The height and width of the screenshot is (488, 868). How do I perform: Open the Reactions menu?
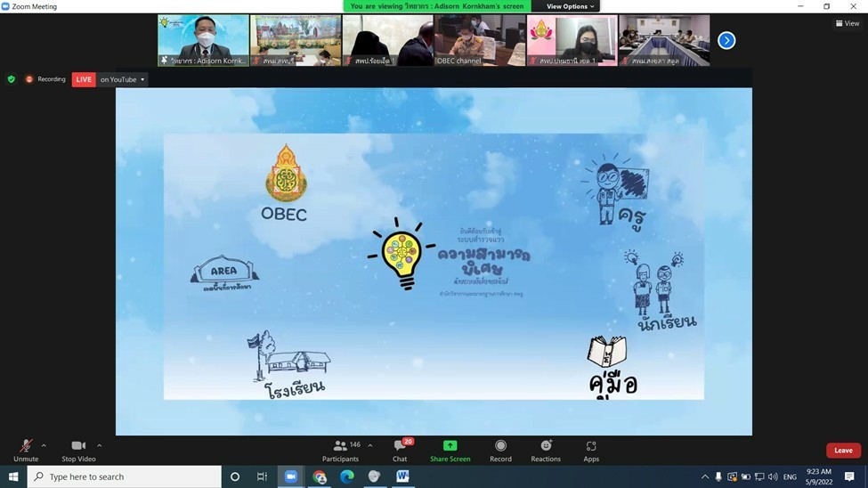point(546,451)
